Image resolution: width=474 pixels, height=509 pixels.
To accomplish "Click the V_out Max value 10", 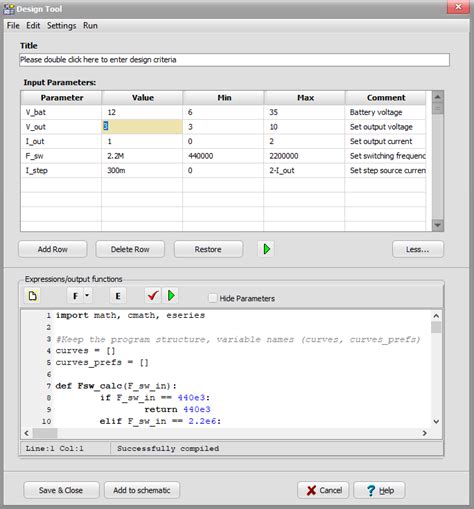I will coord(273,127).
